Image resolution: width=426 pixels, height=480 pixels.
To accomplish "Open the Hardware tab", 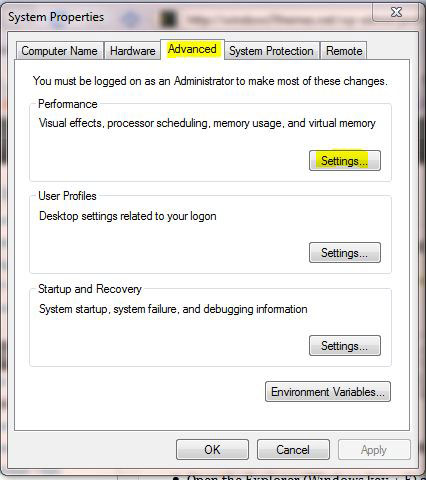I will tap(133, 51).
